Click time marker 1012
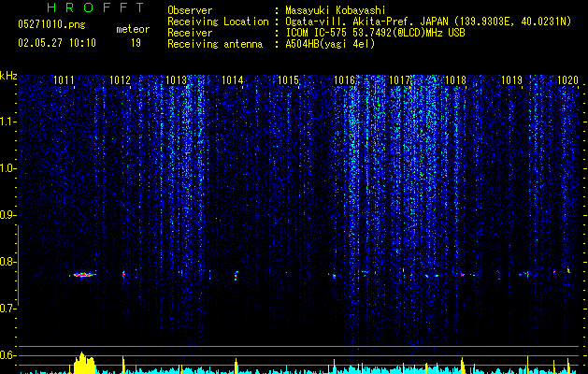Image resolution: width=588 pixels, height=374 pixels. [120, 80]
